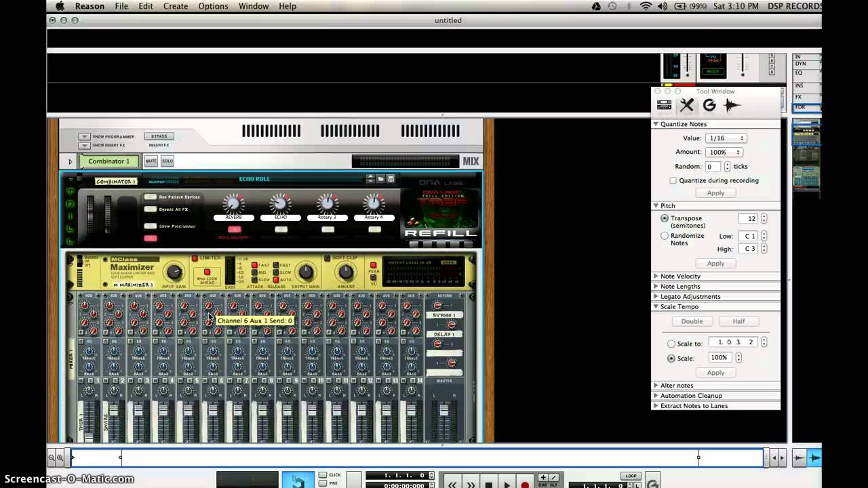Click the Soft Clip AMOUNT knob
868x488 pixels.
[x=346, y=272]
